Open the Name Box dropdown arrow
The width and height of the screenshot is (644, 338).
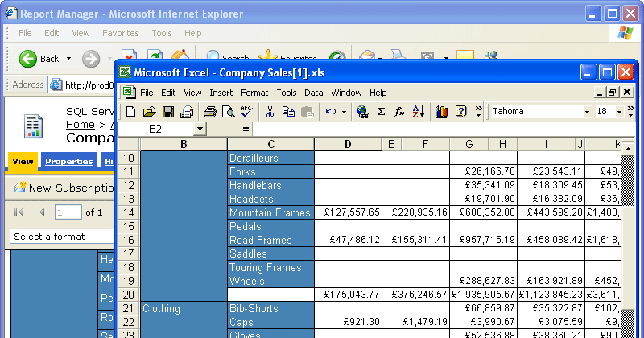click(200, 129)
